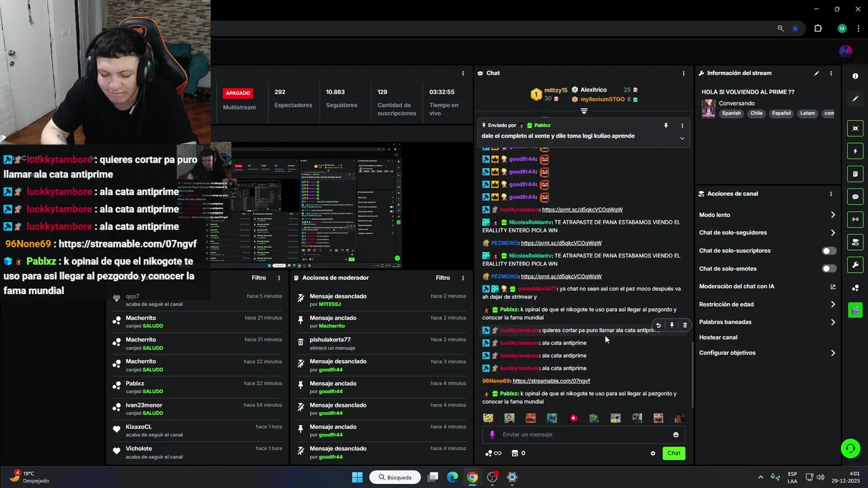Bookmark page with star icon
Viewport: 868px width, 488px height.
coord(795,28)
